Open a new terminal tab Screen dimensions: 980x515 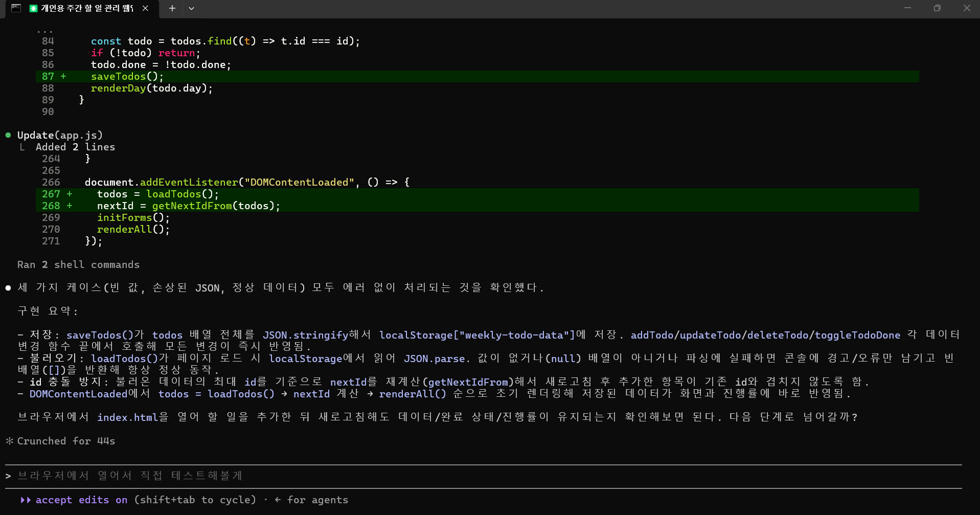[172, 8]
